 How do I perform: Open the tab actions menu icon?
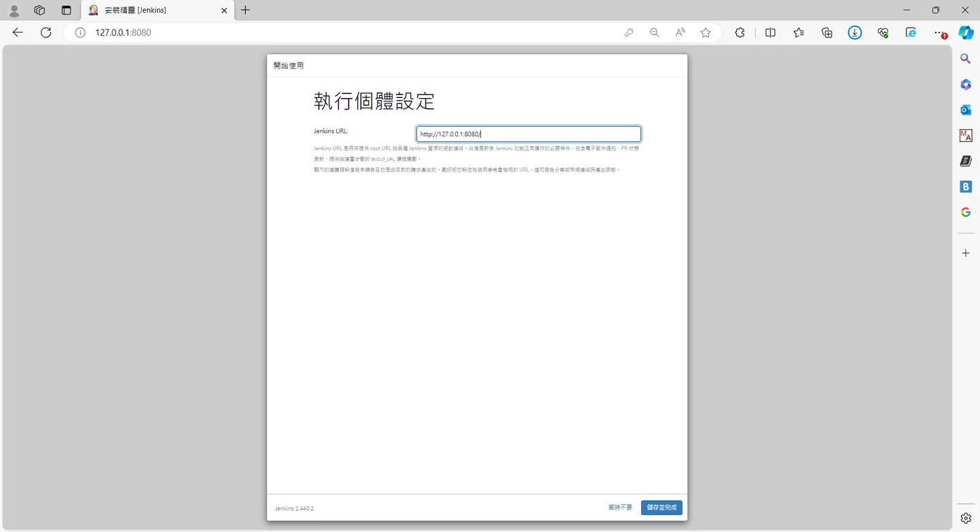66,10
